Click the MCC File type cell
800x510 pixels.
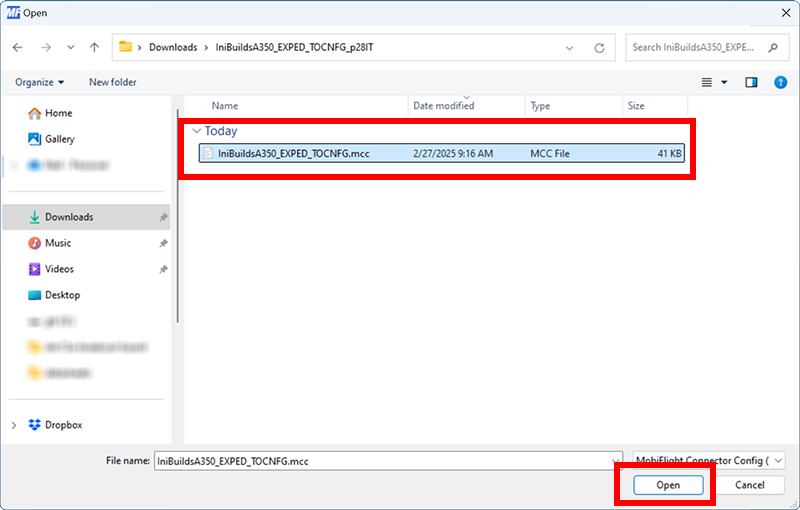coord(549,154)
